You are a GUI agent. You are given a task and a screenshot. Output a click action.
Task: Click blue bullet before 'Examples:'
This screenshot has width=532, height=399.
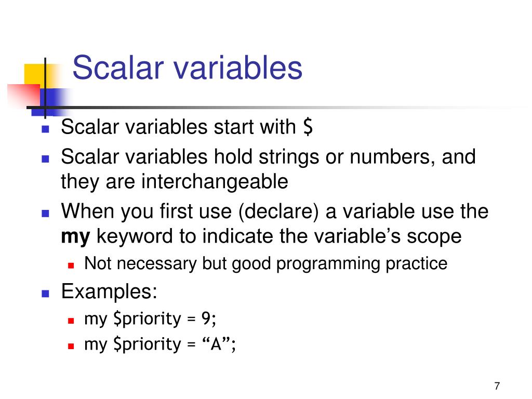[x=46, y=294]
